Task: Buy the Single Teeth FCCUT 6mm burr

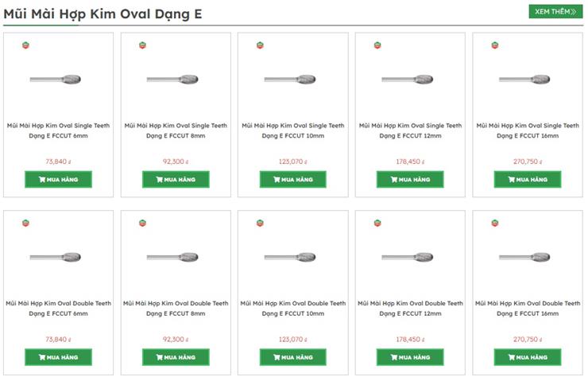Action: pyautogui.click(x=58, y=180)
